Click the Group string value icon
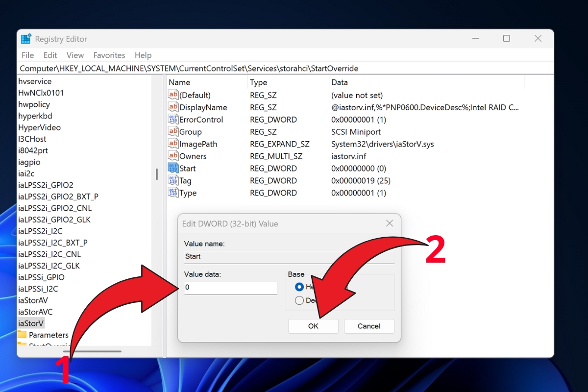The width and height of the screenshot is (588, 392). (173, 132)
